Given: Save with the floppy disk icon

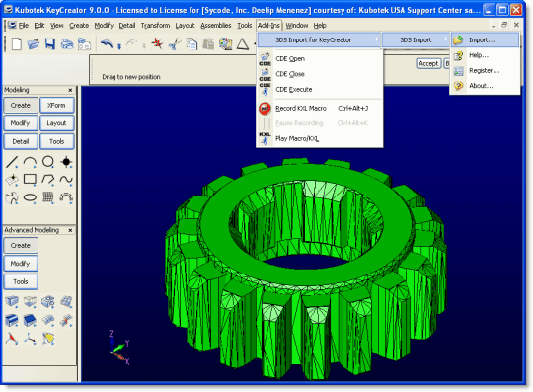Looking at the screenshot, I should 50,43.
